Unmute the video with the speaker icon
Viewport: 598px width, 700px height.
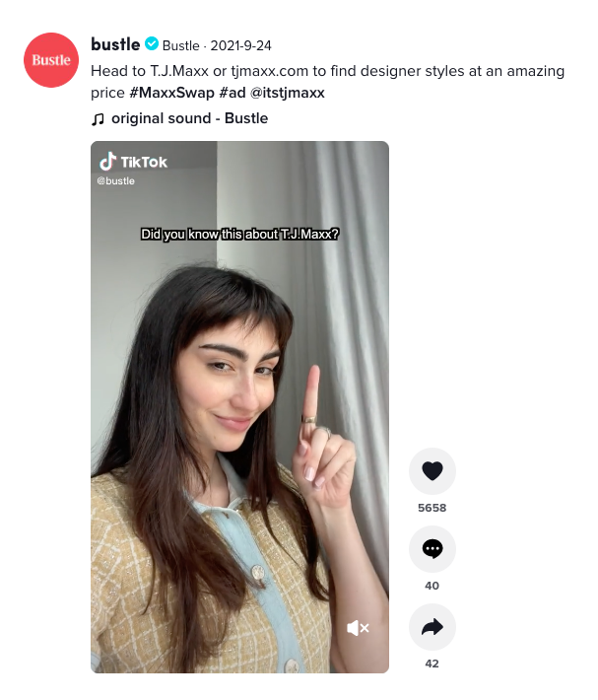[358, 628]
